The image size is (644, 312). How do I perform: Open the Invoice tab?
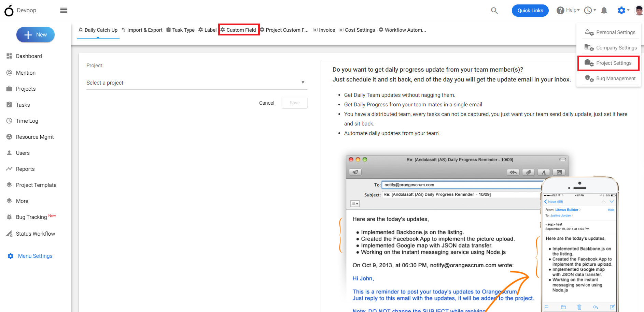click(x=324, y=30)
